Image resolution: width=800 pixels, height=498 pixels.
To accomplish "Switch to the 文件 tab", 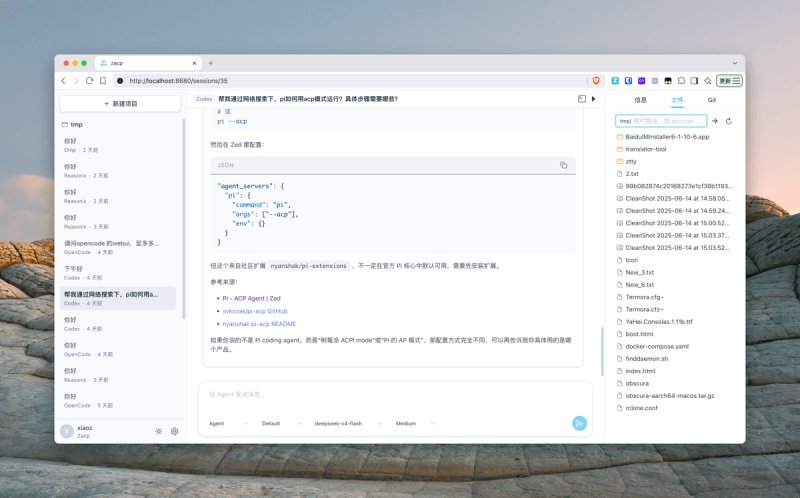I will click(677, 100).
